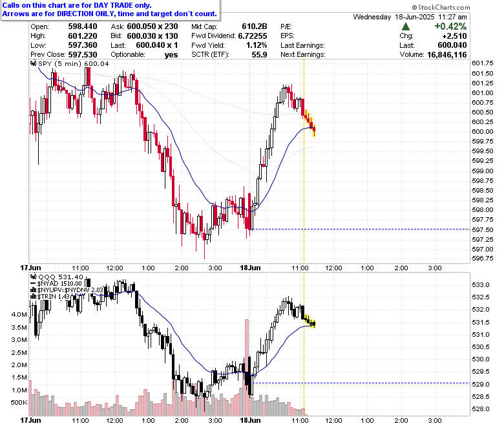Click the 'P/E:' label
Screen dimensions: 504x426
point(286,27)
